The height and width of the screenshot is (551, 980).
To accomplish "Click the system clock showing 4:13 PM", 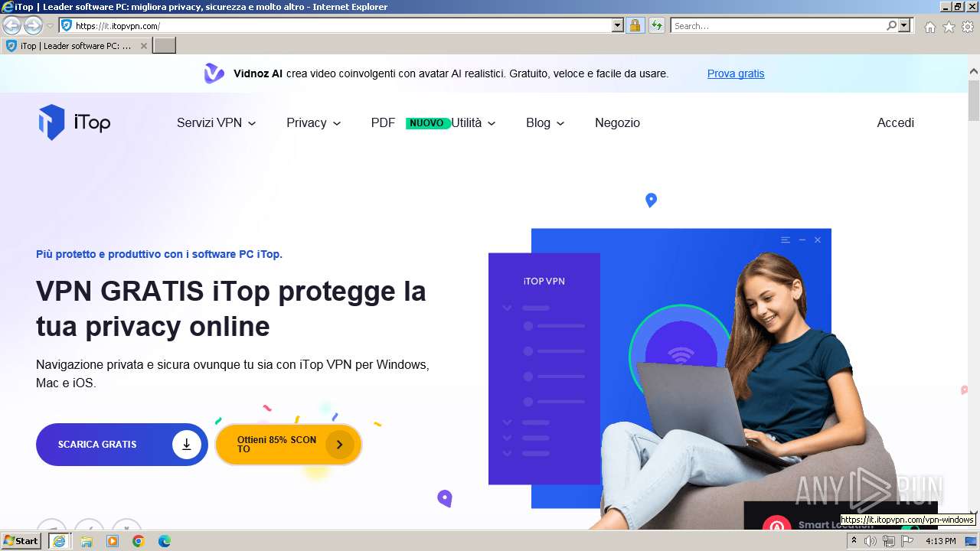I will [940, 541].
